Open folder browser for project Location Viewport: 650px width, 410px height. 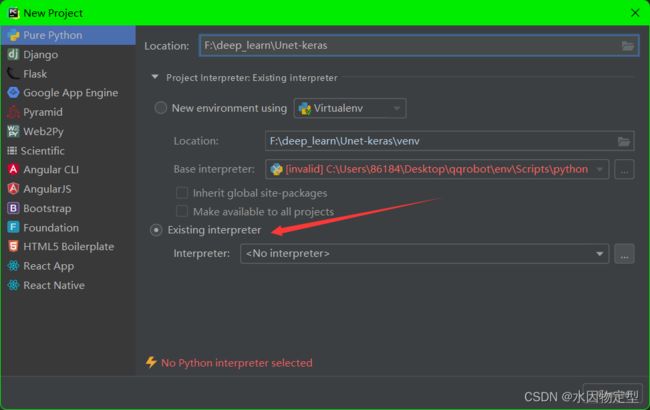[x=628, y=46]
